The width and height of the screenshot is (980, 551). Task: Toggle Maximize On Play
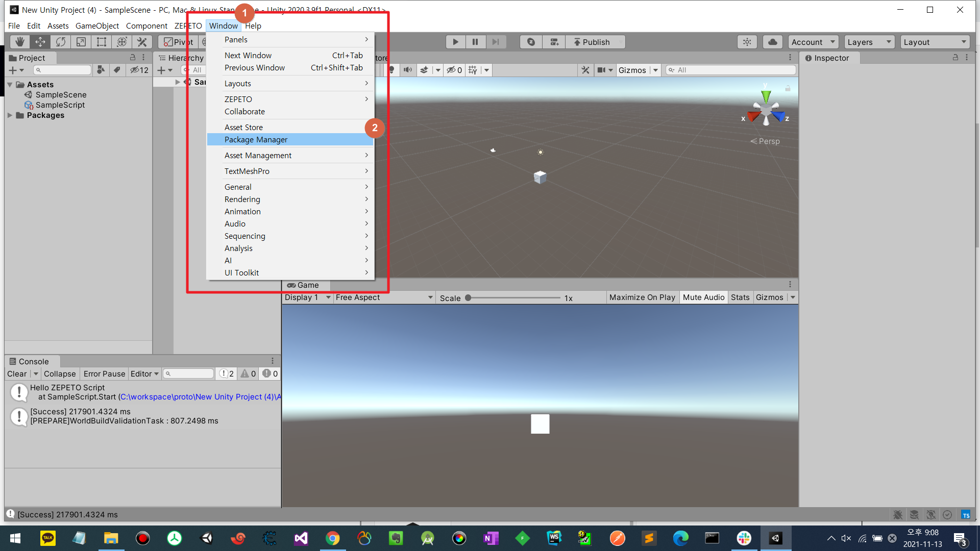(x=642, y=297)
